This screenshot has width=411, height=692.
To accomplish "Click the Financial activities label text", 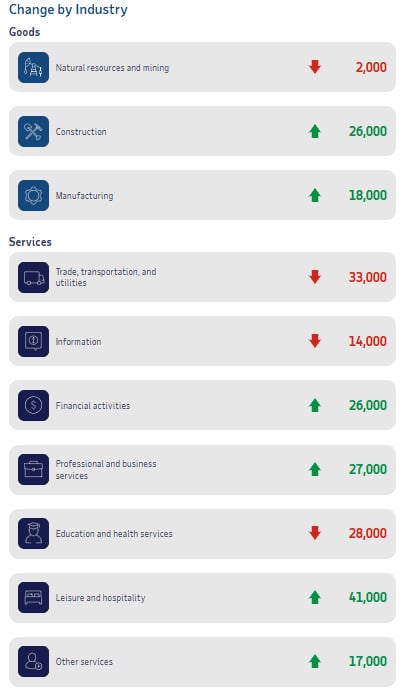I will point(93,406).
